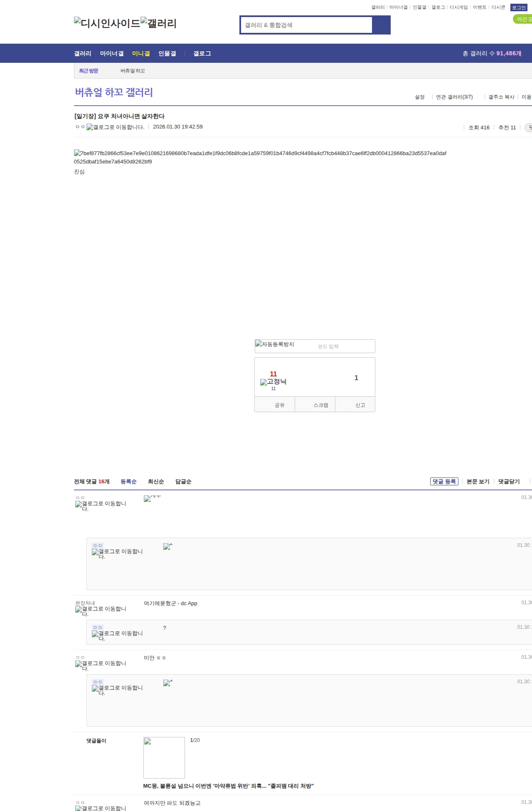Image resolution: width=532 pixels, height=811 pixels.
Task: Expand 연관 갤러리(3/7) list
Action: [454, 97]
